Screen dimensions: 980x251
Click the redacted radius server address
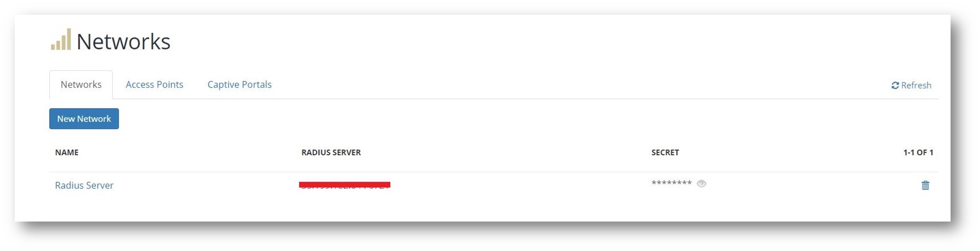click(x=345, y=185)
